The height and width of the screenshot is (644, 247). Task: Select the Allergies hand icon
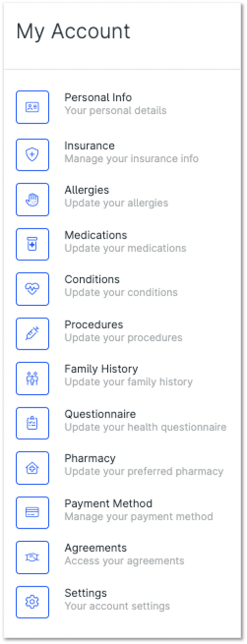coord(32,199)
